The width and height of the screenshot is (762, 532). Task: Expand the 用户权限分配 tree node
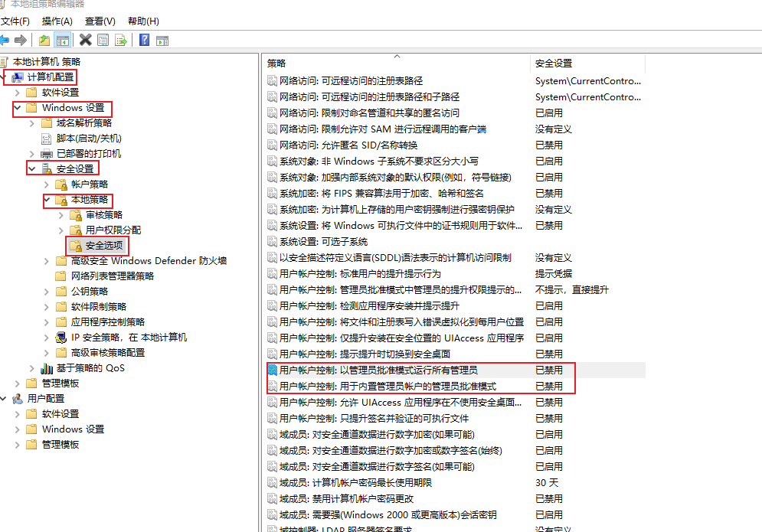pos(61,230)
